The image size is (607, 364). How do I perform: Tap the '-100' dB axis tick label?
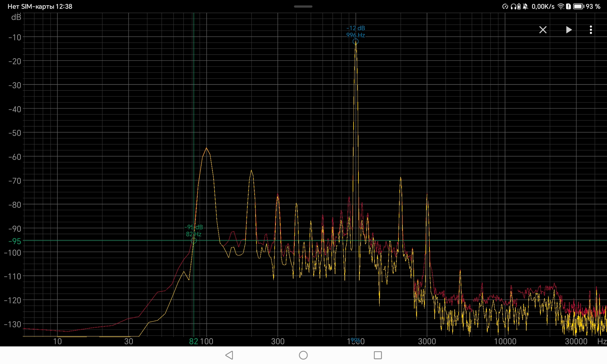[13, 253]
